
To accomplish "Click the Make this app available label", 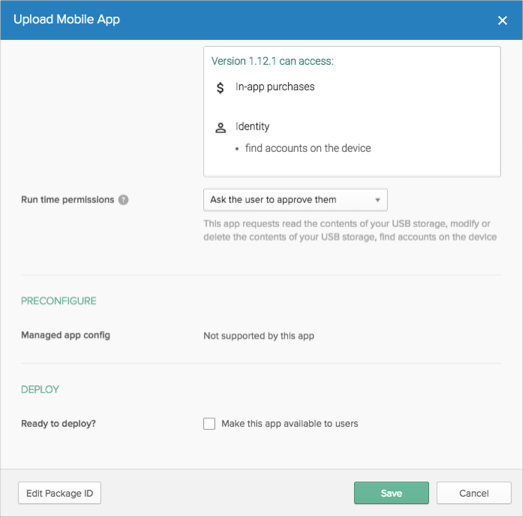I will click(290, 424).
